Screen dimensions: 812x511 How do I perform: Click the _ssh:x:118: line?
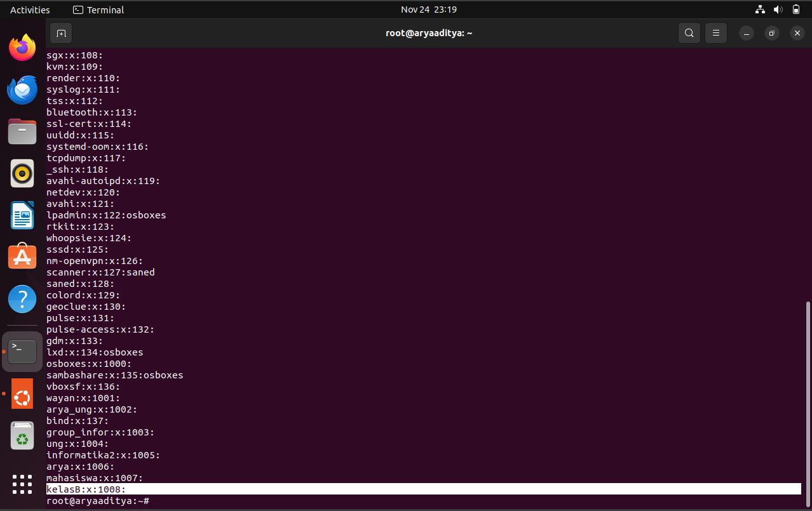[x=78, y=169]
